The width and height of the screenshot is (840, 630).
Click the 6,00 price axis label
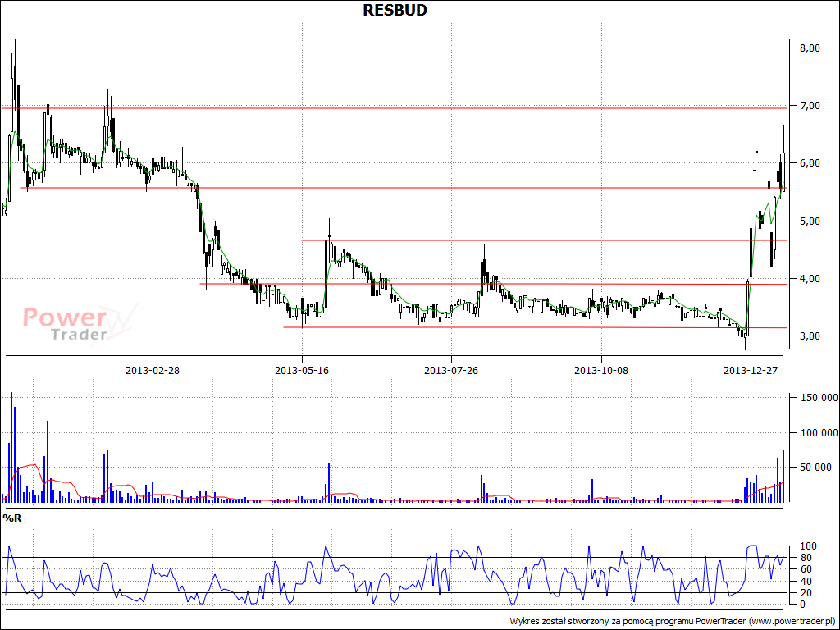810,163
